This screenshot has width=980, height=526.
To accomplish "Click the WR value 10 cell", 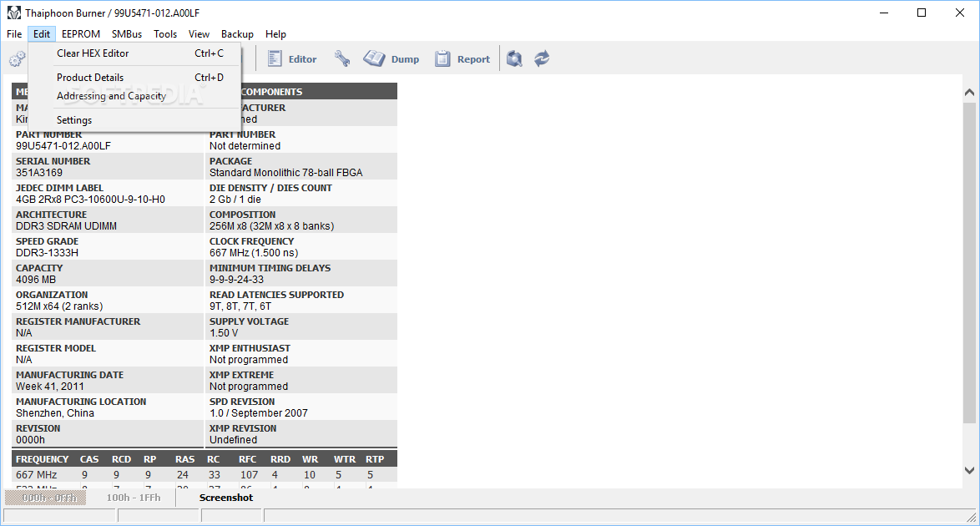I will click(310, 475).
